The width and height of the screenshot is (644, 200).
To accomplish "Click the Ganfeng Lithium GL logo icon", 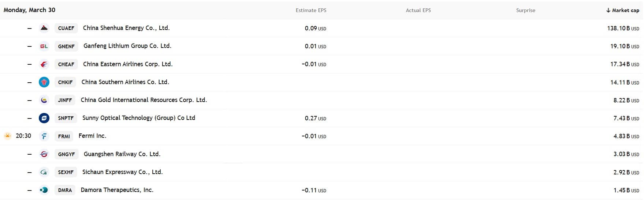I will click(x=44, y=46).
